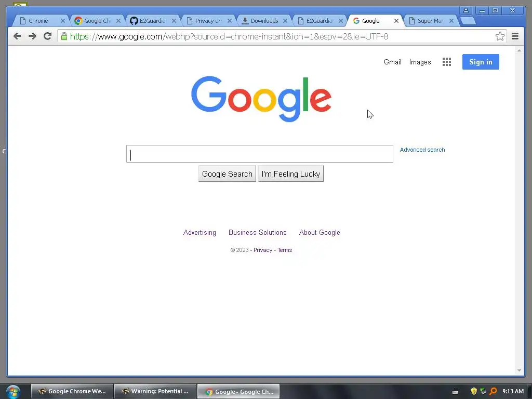Open Images link

pyautogui.click(x=420, y=62)
